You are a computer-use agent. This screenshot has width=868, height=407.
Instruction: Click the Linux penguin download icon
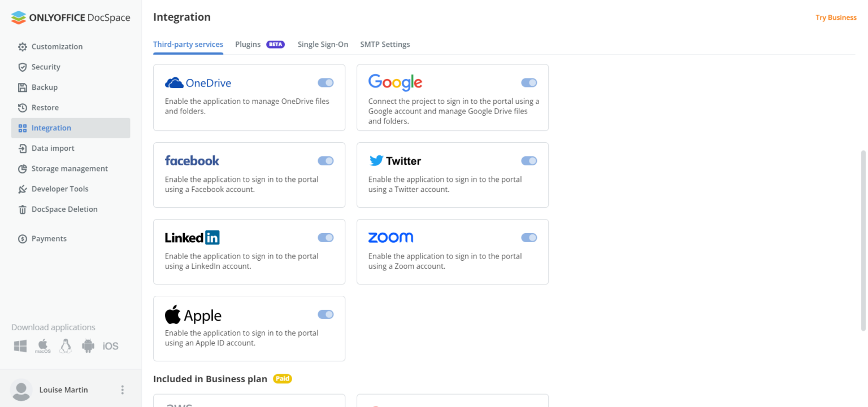(66, 346)
